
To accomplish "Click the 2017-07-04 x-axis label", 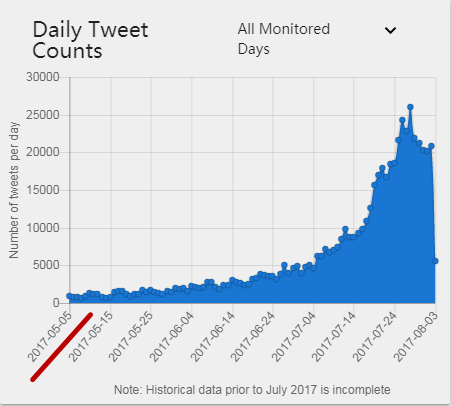I will pyautogui.click(x=294, y=337).
